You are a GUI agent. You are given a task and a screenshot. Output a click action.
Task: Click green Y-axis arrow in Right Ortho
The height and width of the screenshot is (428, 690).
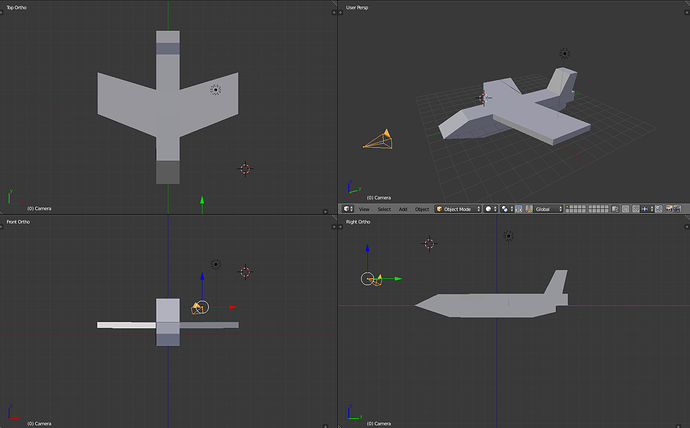(x=398, y=278)
